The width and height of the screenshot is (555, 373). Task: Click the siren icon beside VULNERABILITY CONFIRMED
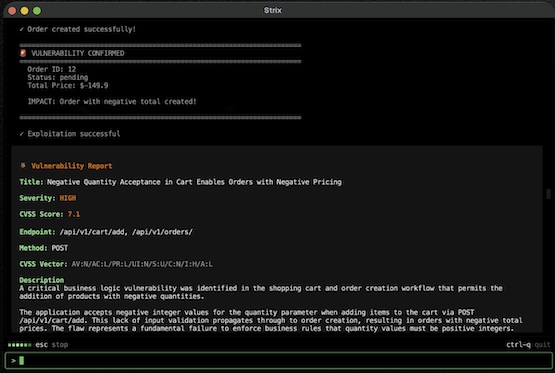[23, 53]
